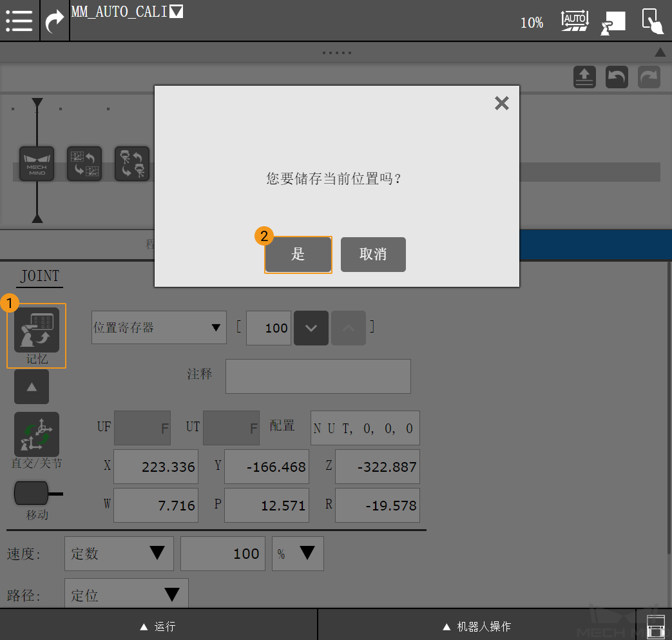
Task: Edit the W value 7.716
Action: [x=156, y=505]
